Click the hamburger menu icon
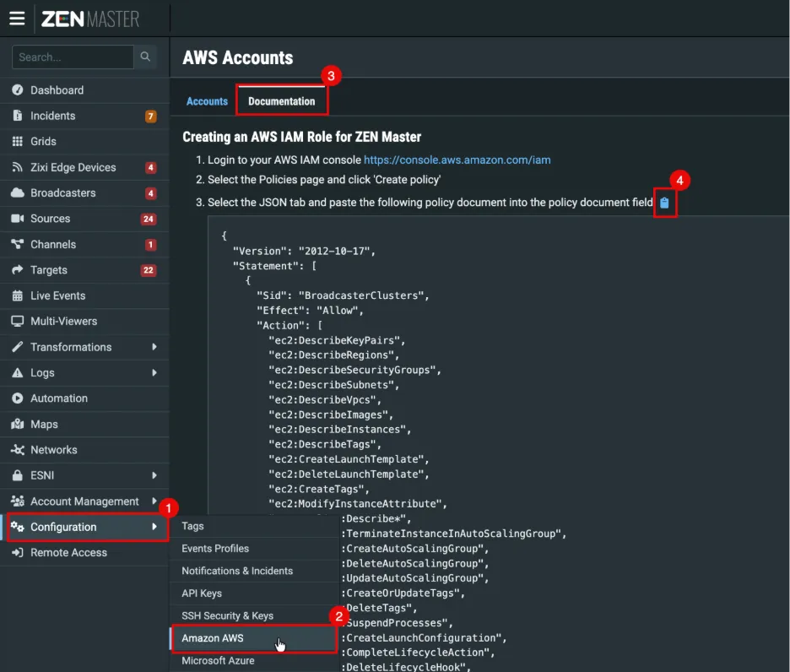 tap(17, 19)
